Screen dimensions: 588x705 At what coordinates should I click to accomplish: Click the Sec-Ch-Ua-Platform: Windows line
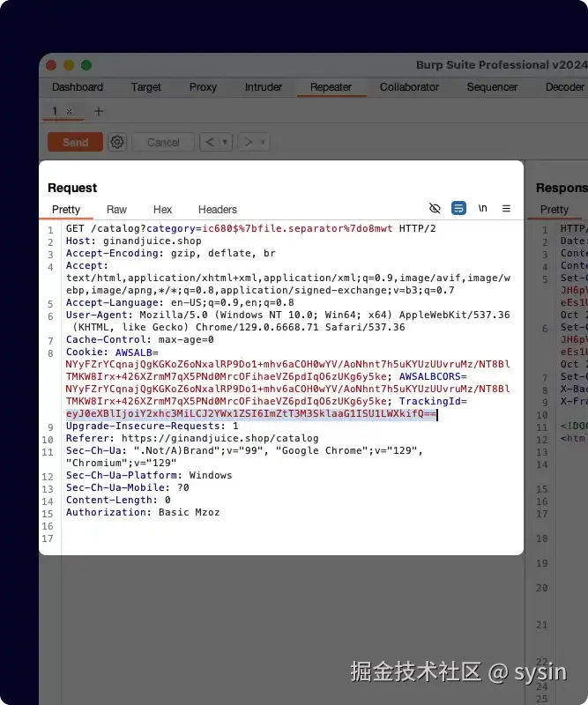click(x=149, y=475)
